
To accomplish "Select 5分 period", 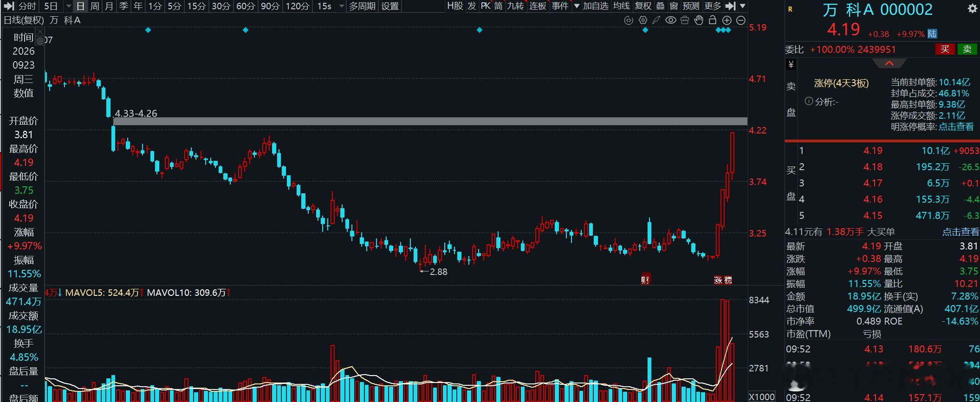I will (x=174, y=6).
